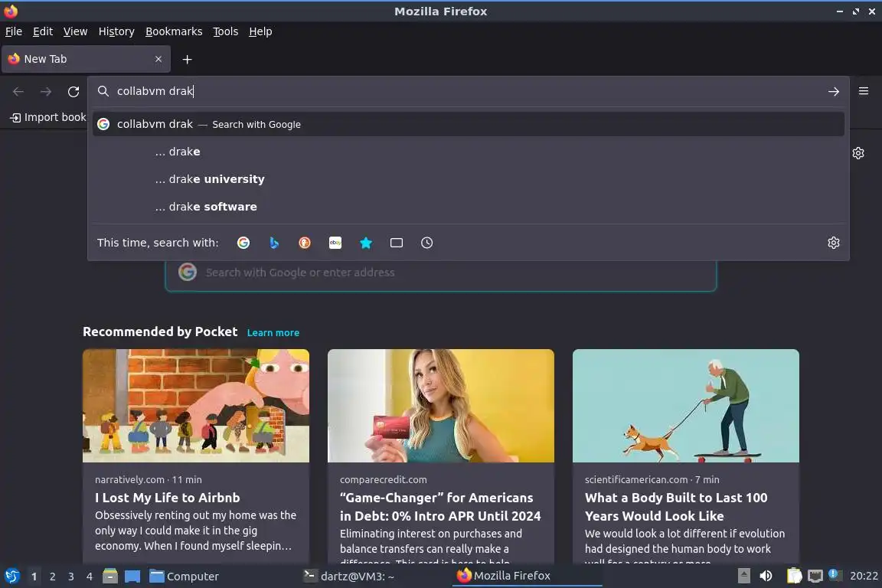Search this time with eBay icon

[335, 243]
